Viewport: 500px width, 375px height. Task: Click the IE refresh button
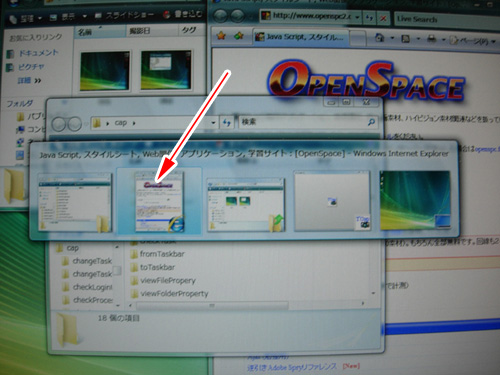(369, 18)
